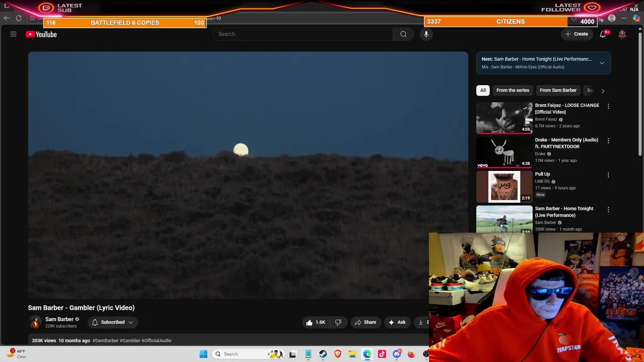This screenshot has height=362, width=644.
Task: Open the weather widget showing 48°F
Action: [x=16, y=354]
